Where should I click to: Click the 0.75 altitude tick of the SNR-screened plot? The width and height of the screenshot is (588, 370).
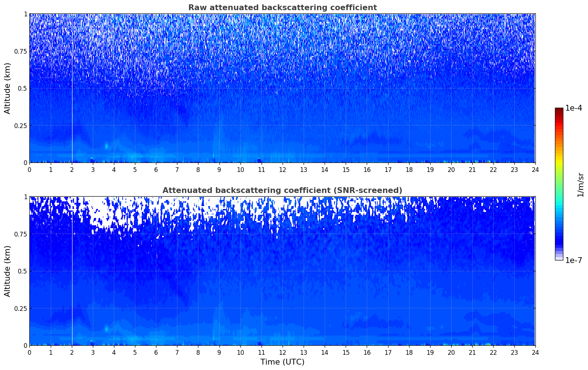point(20,234)
